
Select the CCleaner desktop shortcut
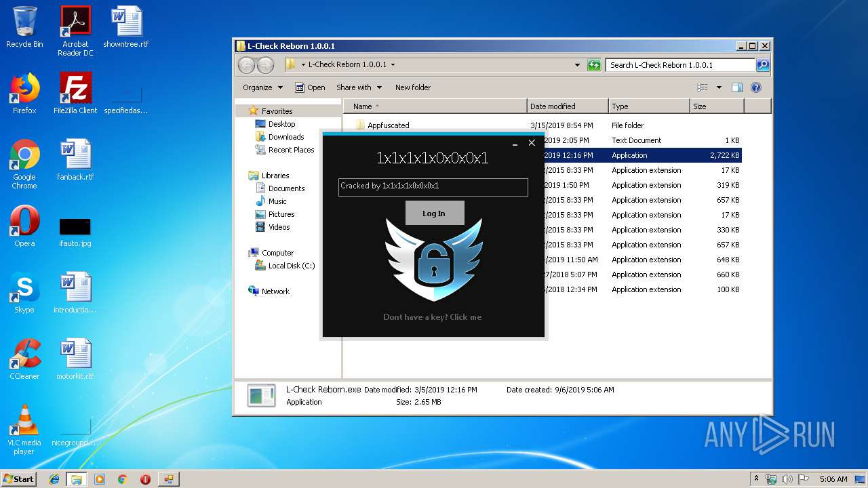point(24,359)
